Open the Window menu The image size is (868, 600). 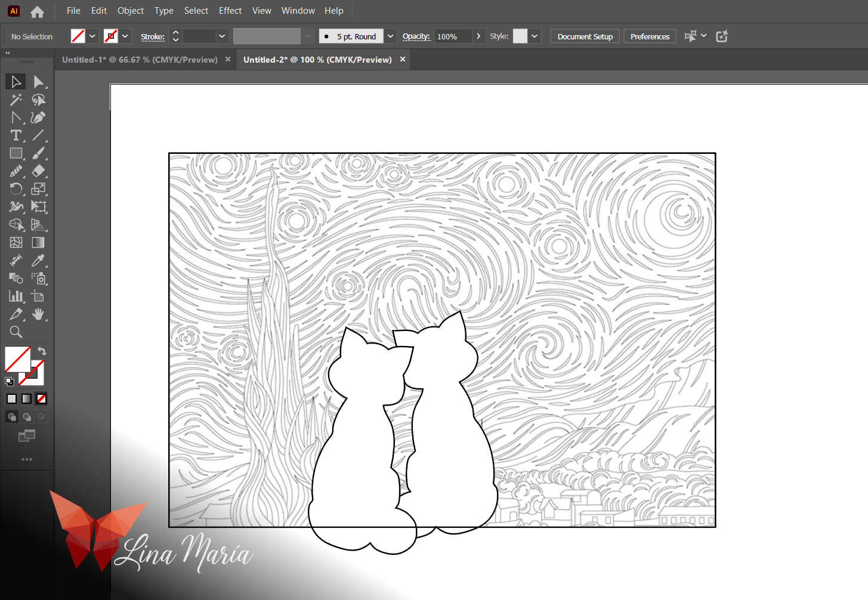[x=298, y=11]
